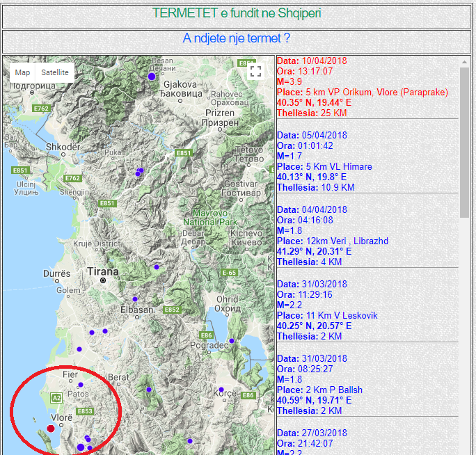
Task: Click the Shkodër city label on map
Action: 63,147
